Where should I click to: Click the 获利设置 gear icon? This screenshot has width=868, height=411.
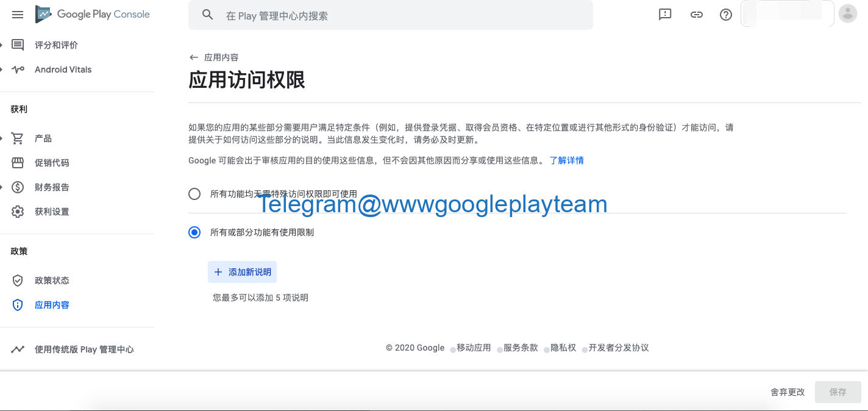(x=18, y=212)
